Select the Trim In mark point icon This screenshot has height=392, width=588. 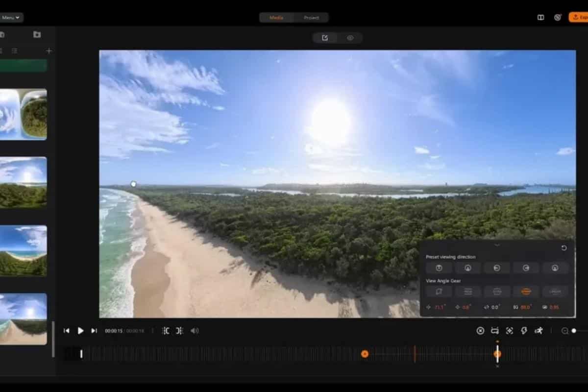[x=166, y=331]
